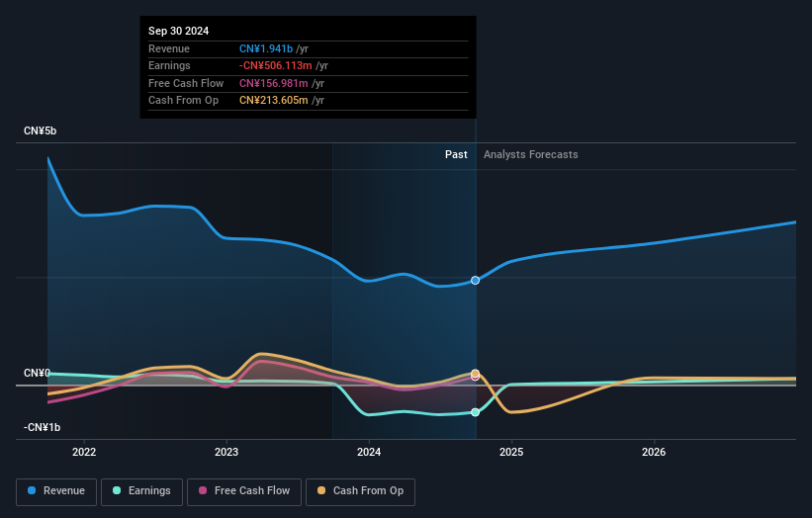812x518 pixels.
Task: Click the Sep 30 2024 tooltip date
Action: click(x=179, y=31)
